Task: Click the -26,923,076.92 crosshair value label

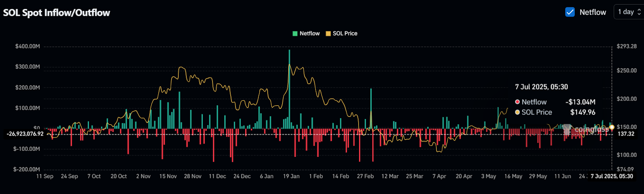Action: click(25, 134)
